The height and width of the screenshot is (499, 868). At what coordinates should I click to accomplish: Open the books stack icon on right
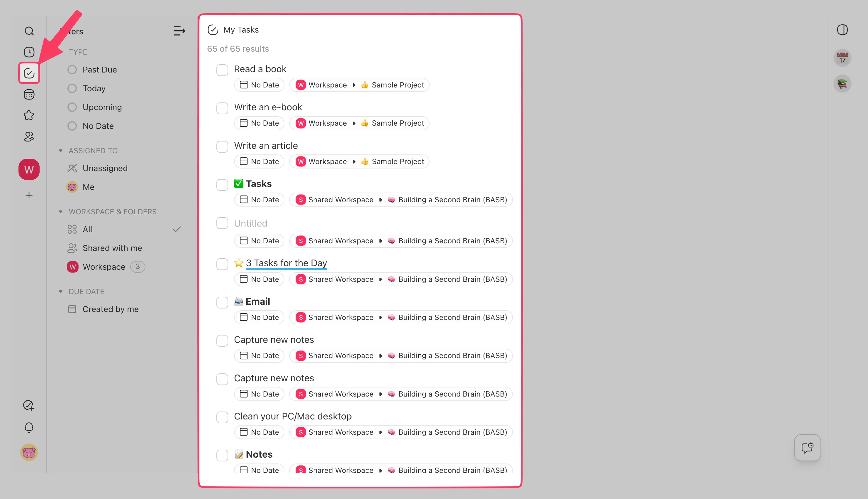click(842, 84)
